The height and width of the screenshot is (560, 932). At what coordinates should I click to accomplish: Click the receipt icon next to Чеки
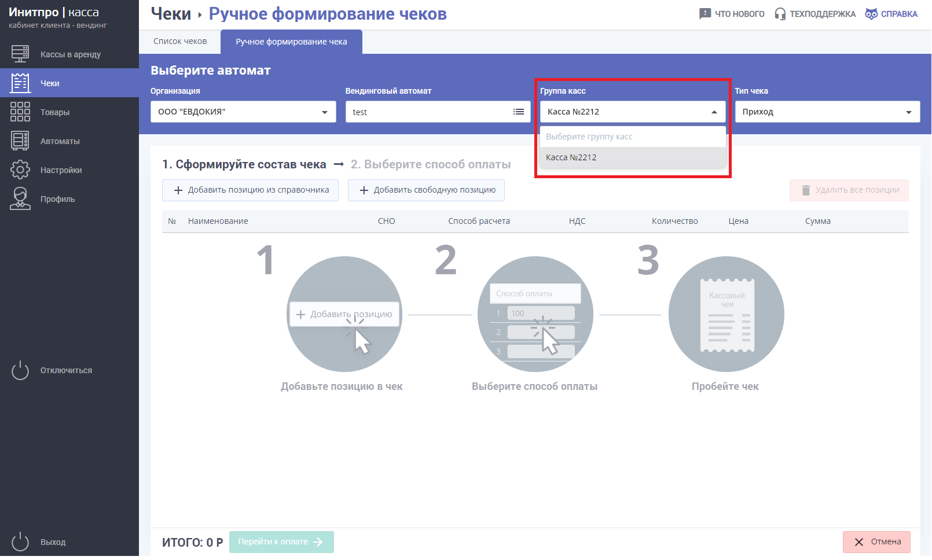[x=20, y=83]
